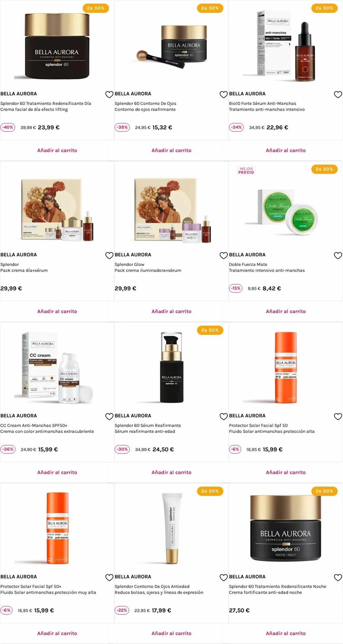Toggle favorite on Protector Solar Facial Spf 50+
Screen dimensions: 343x644
(109, 578)
